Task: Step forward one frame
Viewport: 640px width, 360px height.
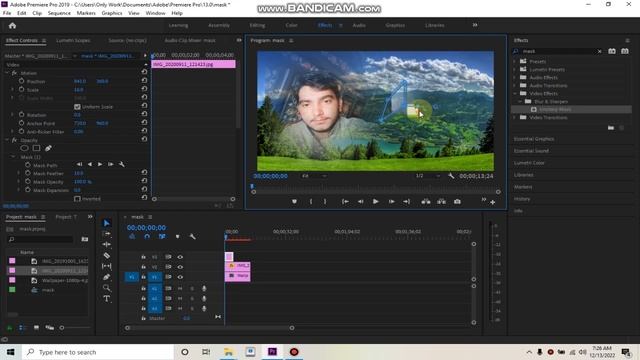Action: [391, 201]
